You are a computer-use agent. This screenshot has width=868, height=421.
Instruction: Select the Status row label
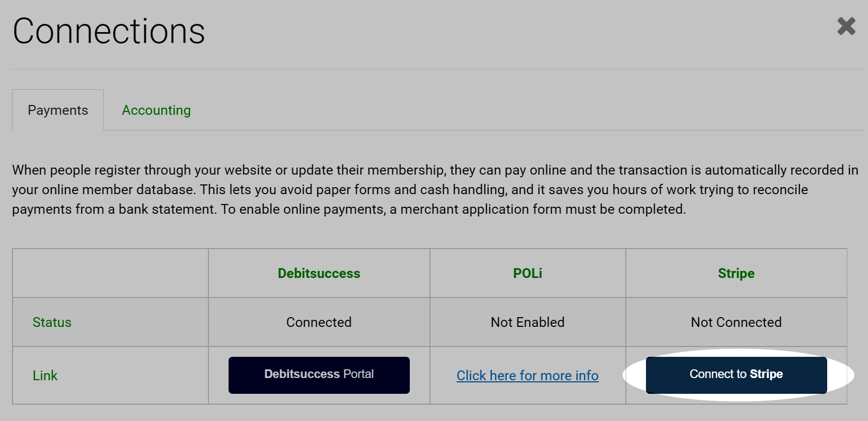(52, 322)
